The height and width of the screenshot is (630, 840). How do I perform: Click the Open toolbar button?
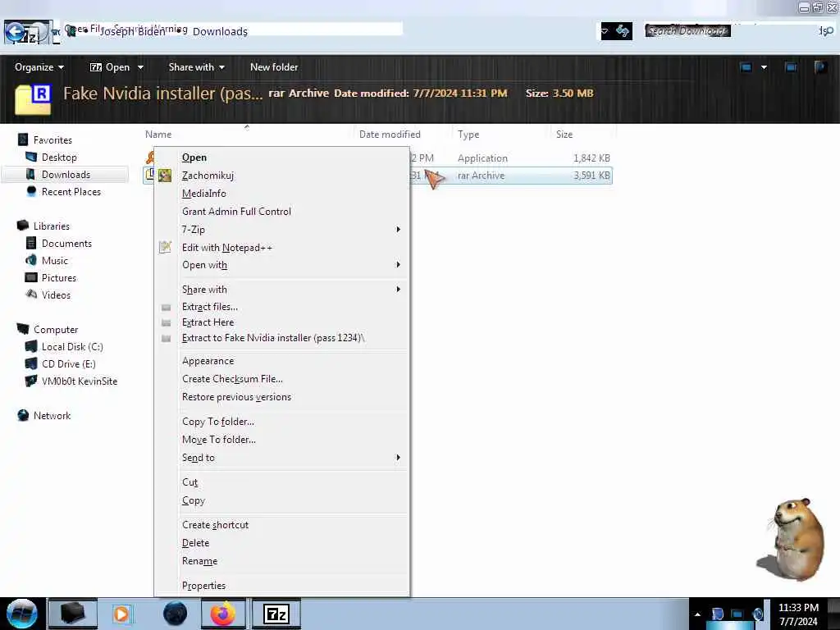point(110,67)
